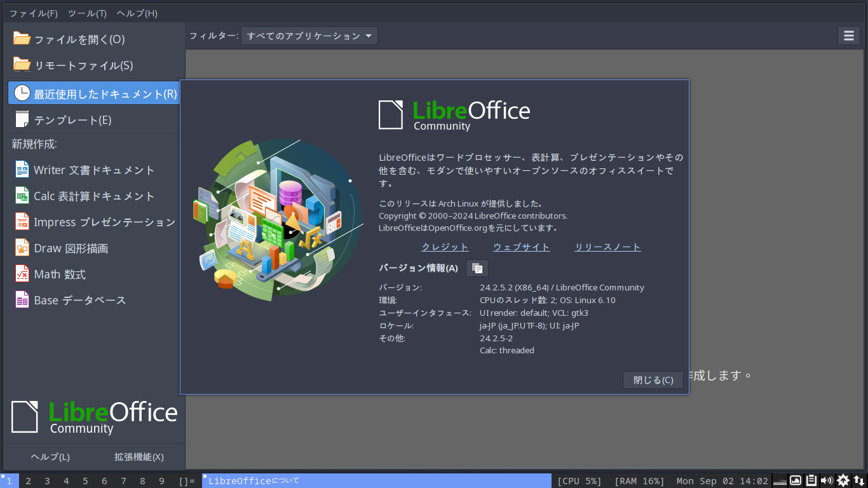Follow the リリースノート link
The width and height of the screenshot is (868, 488).
607,247
